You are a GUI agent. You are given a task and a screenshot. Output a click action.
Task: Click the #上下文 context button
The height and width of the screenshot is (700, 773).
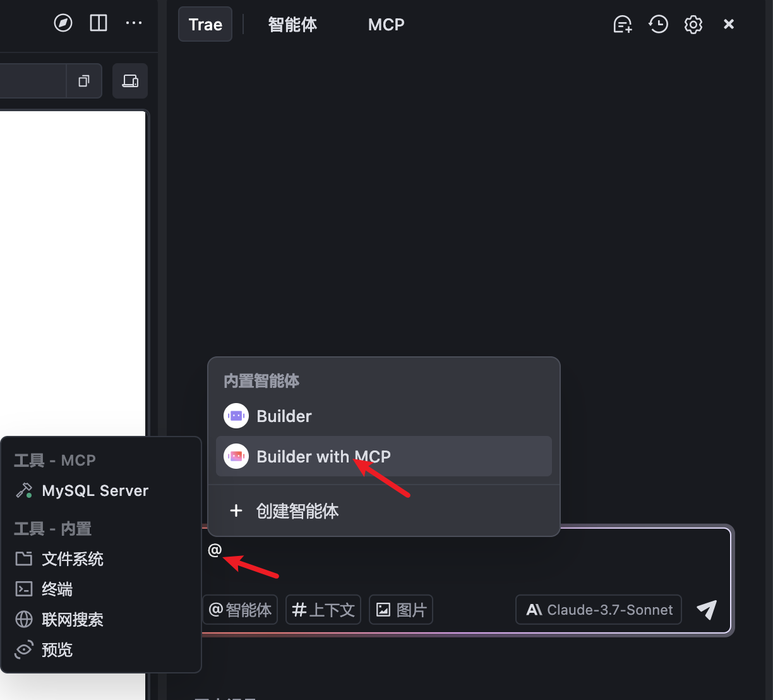click(323, 610)
